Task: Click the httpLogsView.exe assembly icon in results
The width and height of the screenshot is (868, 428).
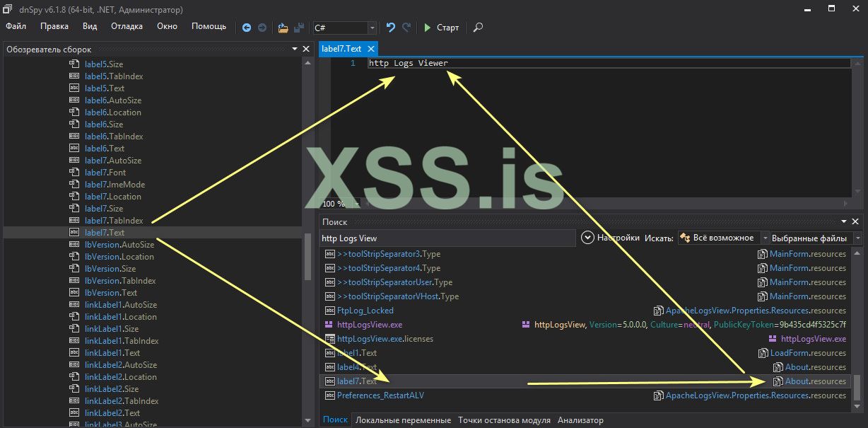Action: click(329, 325)
